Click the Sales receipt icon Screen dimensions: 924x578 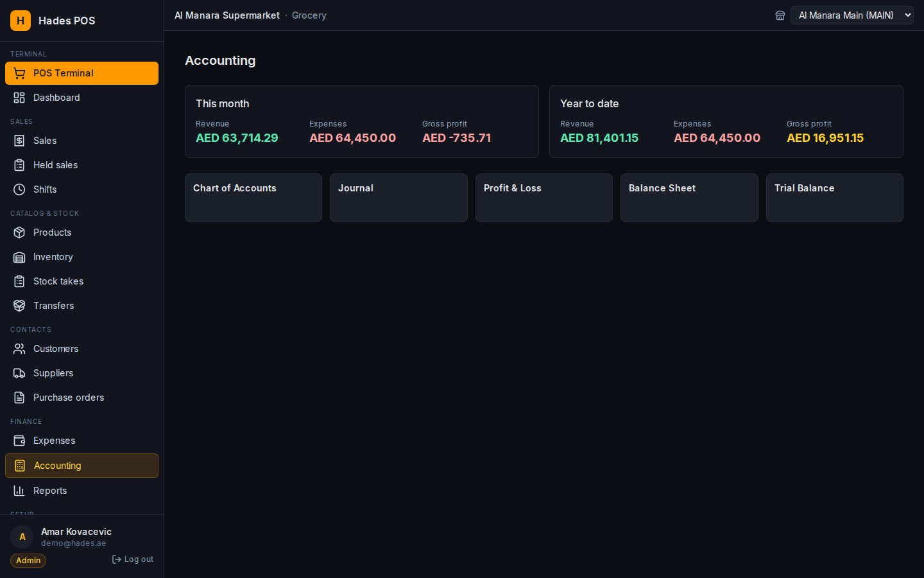coord(19,141)
